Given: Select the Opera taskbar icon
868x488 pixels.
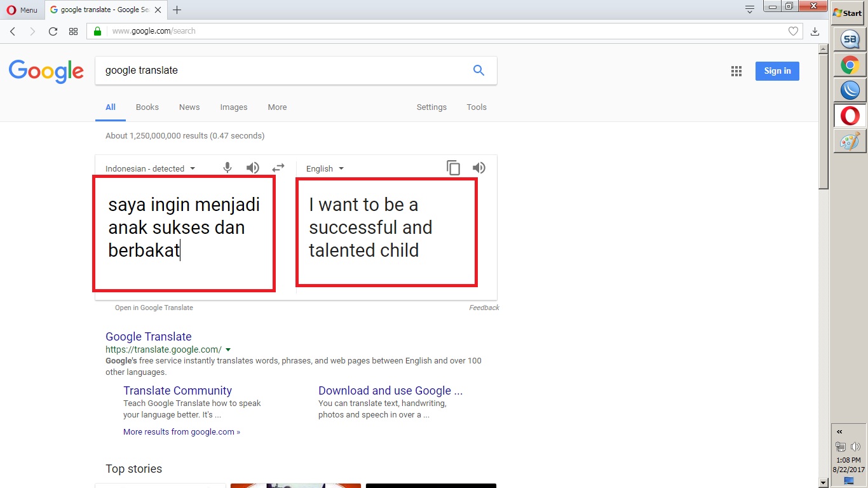Looking at the screenshot, I should pyautogui.click(x=850, y=116).
